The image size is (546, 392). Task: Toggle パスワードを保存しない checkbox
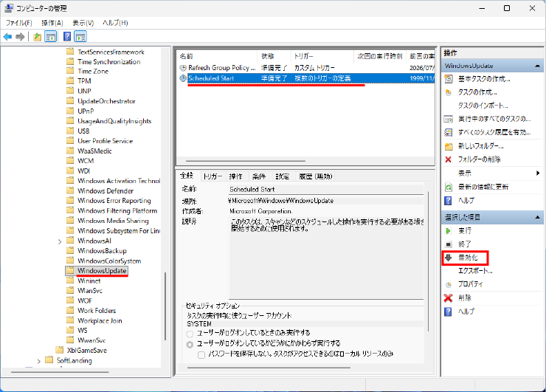pyautogui.click(x=201, y=355)
